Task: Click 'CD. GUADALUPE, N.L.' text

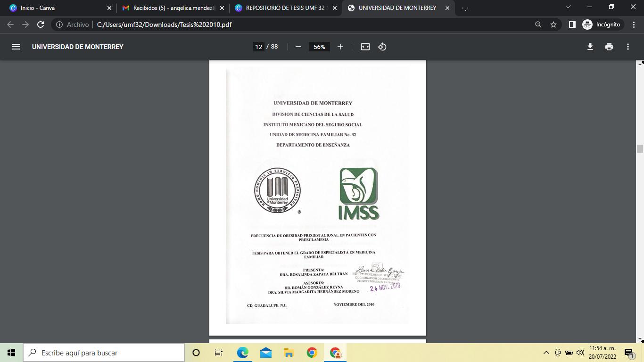Action: click(x=267, y=305)
